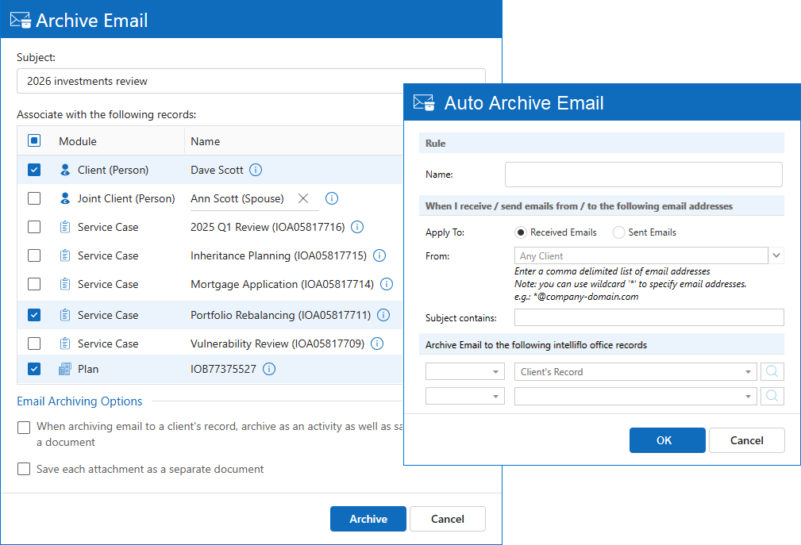The width and height of the screenshot is (801, 545).
Task: Check the Vulnerability Review service case
Action: click(34, 343)
